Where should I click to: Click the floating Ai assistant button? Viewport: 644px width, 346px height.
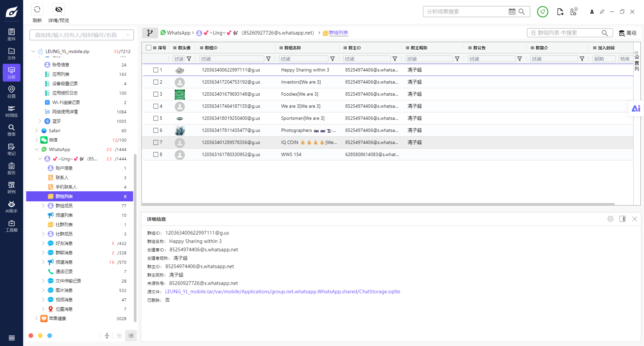tap(636, 108)
